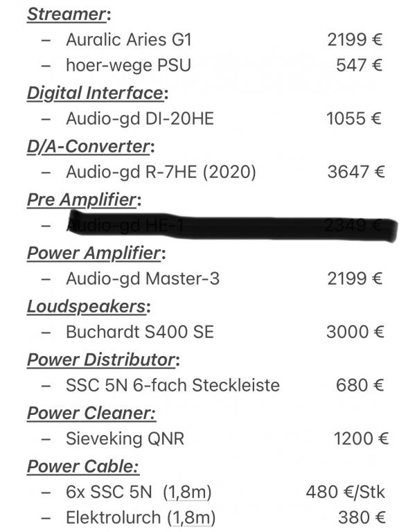Click the Power Amplifier heading
The width and height of the screenshot is (417, 532).
[x=94, y=253]
